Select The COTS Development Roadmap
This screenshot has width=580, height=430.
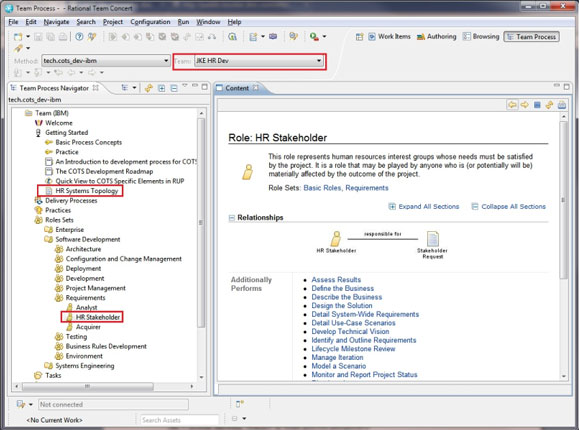click(104, 171)
